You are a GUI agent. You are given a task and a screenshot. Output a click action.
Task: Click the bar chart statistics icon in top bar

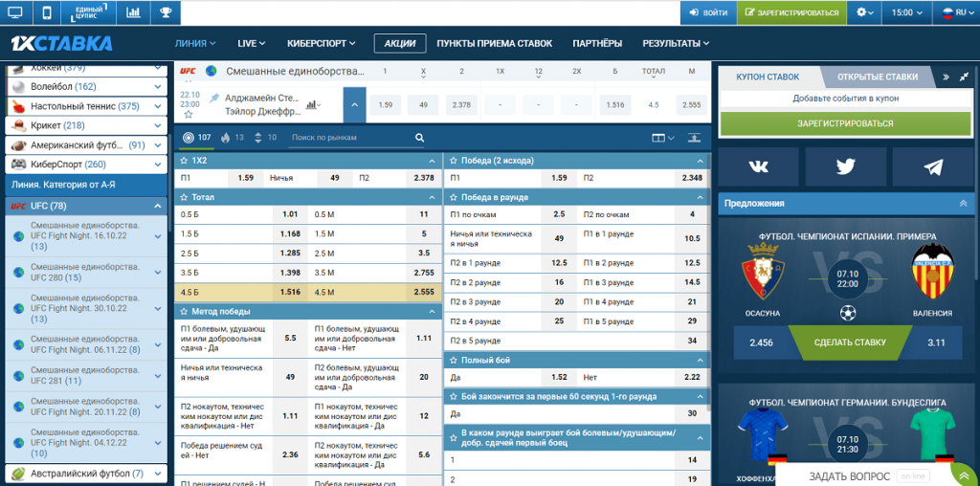[133, 13]
